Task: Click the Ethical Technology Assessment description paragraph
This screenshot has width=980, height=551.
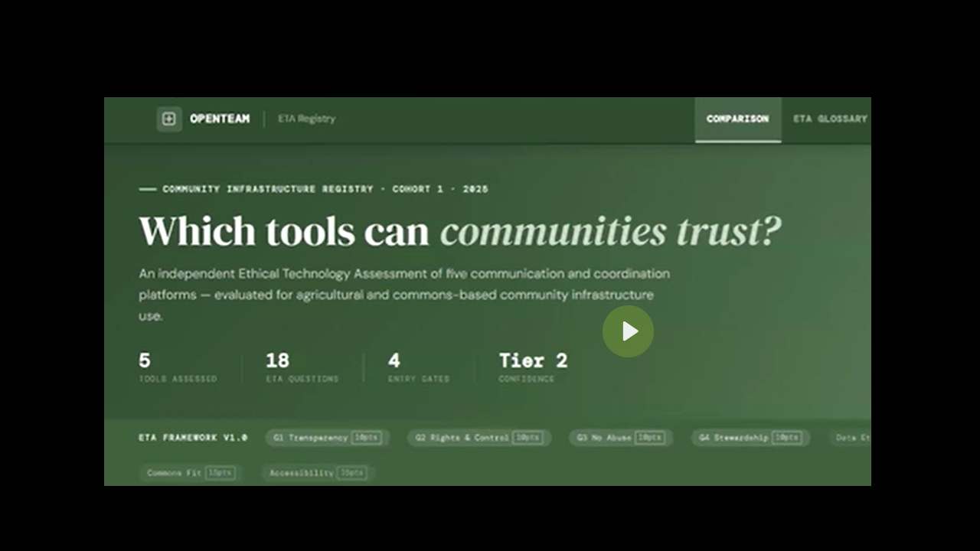Action: [x=404, y=295]
